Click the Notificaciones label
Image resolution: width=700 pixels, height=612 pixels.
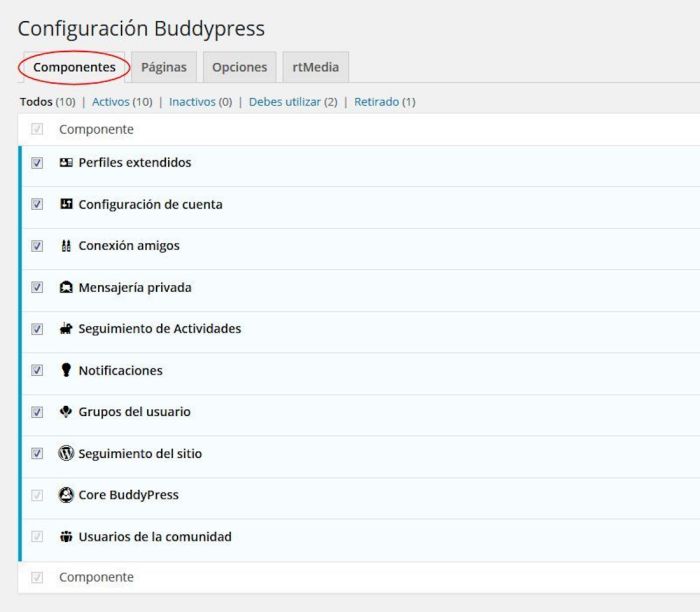tap(121, 371)
